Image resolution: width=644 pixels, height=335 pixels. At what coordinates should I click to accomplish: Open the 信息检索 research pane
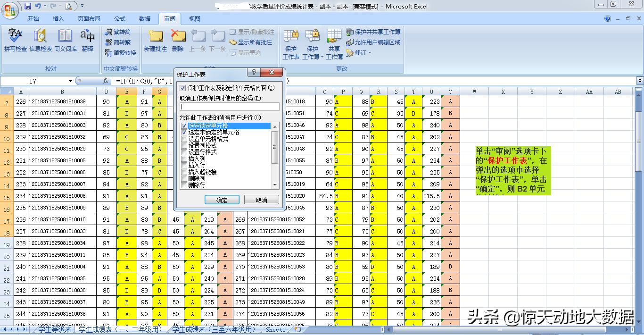pyautogui.click(x=40, y=40)
